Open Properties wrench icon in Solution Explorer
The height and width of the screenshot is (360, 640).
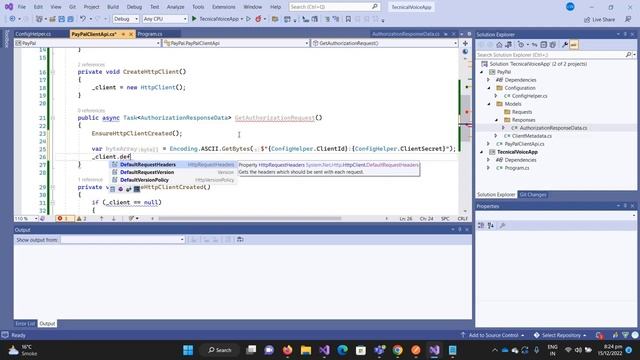click(565, 45)
